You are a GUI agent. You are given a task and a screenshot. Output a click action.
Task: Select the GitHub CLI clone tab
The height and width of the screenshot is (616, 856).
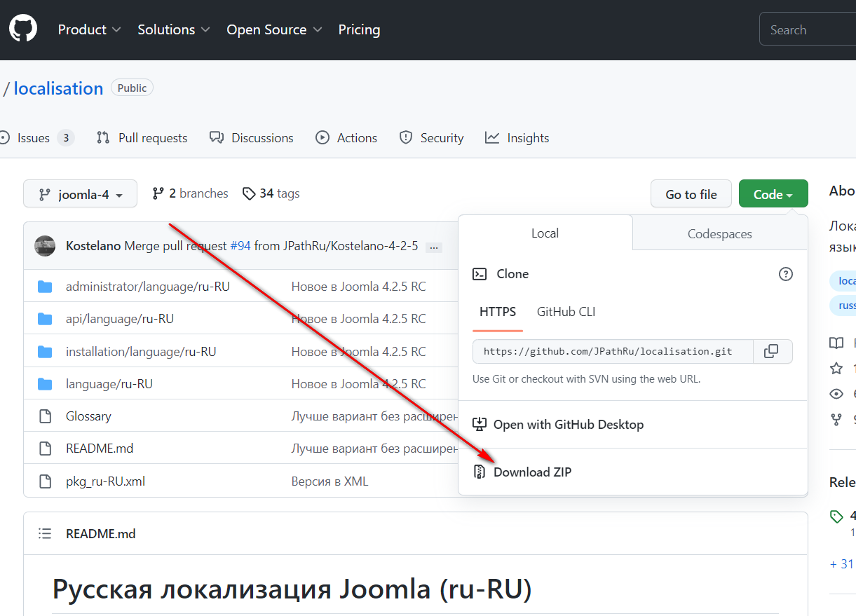pos(566,312)
